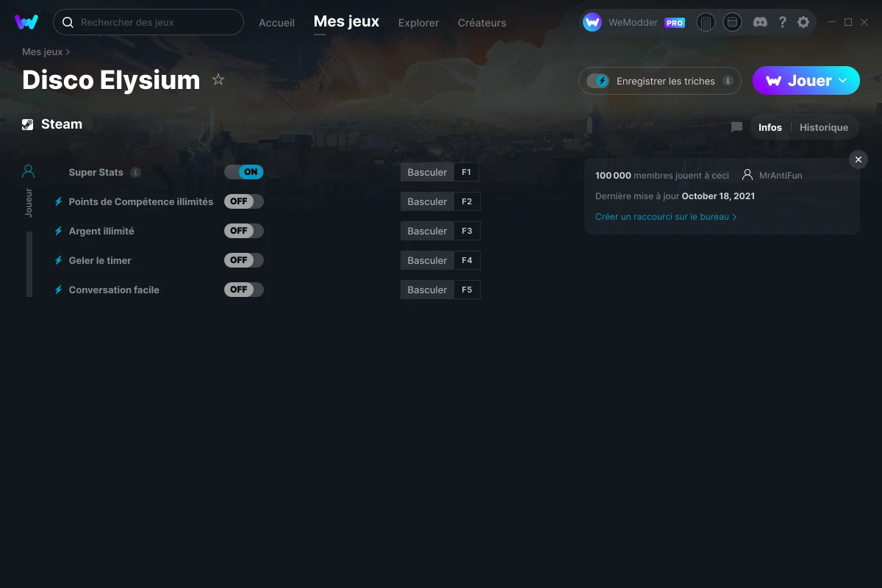
Task: Click the F1 hotkey box
Action: (x=467, y=172)
